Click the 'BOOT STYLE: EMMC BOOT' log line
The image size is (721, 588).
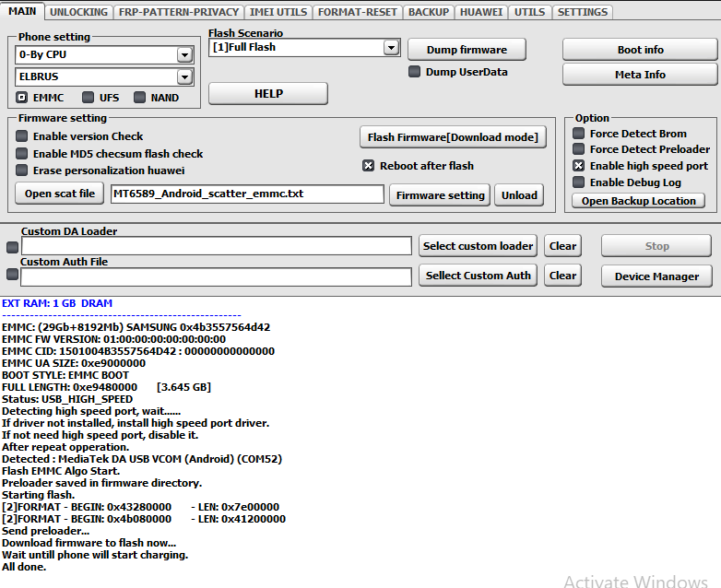point(65,375)
